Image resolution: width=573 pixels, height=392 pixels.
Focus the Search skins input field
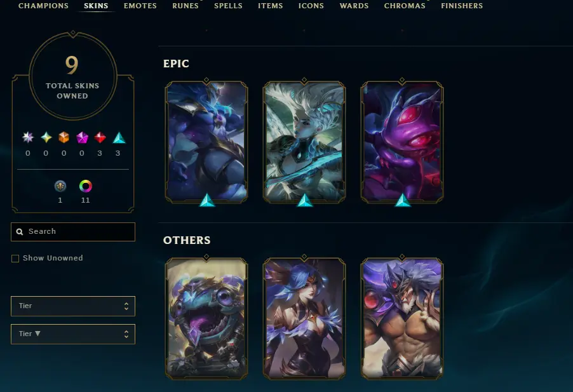point(73,232)
